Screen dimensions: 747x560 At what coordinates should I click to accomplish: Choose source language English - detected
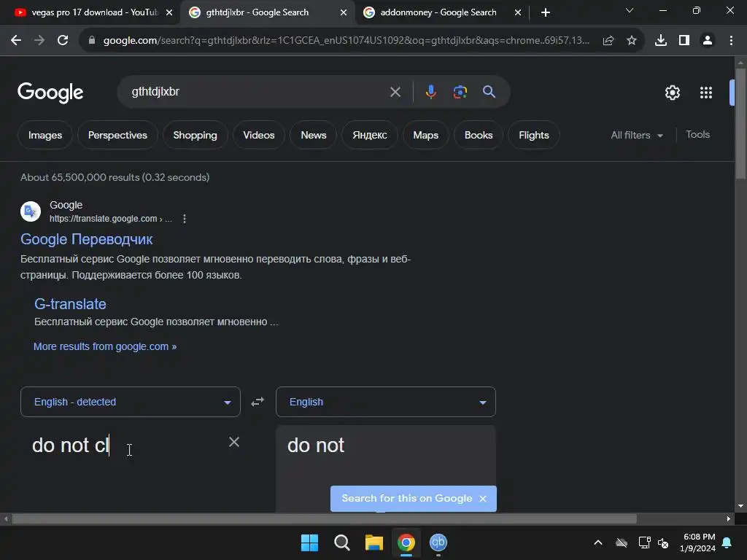[131, 402]
